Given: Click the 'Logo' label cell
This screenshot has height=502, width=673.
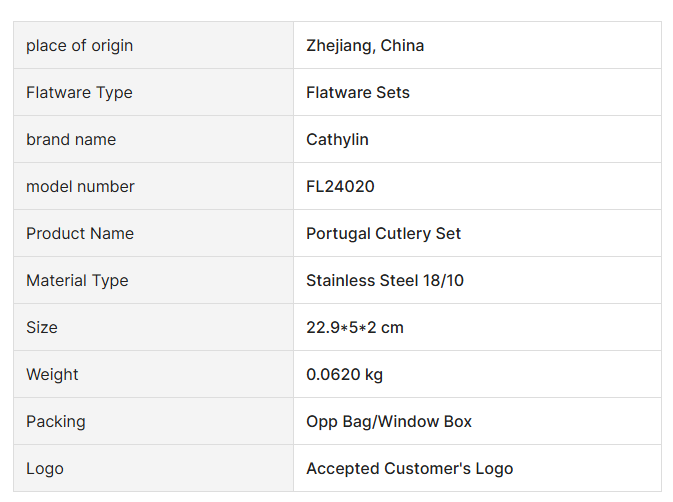Looking at the screenshot, I should click(45, 469).
